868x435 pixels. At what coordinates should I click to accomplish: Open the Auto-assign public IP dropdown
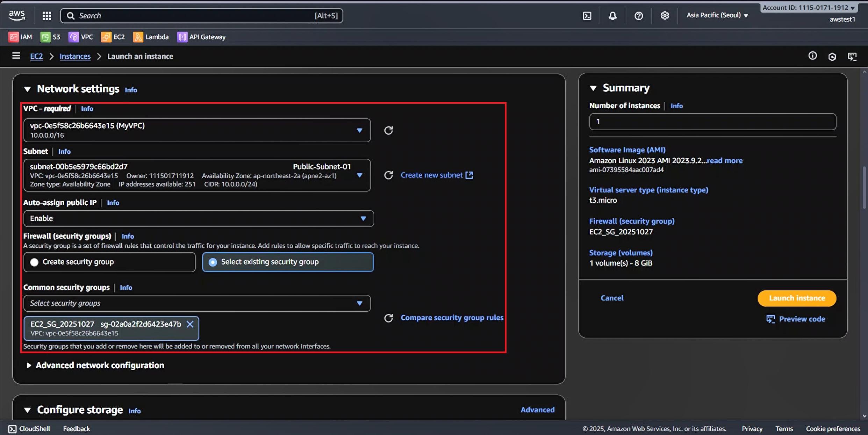(198, 218)
